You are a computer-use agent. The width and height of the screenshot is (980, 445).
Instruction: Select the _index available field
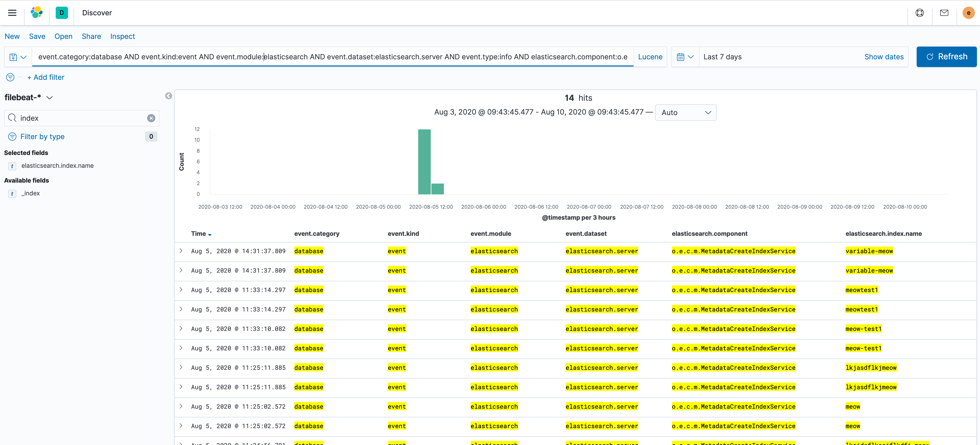click(x=31, y=194)
